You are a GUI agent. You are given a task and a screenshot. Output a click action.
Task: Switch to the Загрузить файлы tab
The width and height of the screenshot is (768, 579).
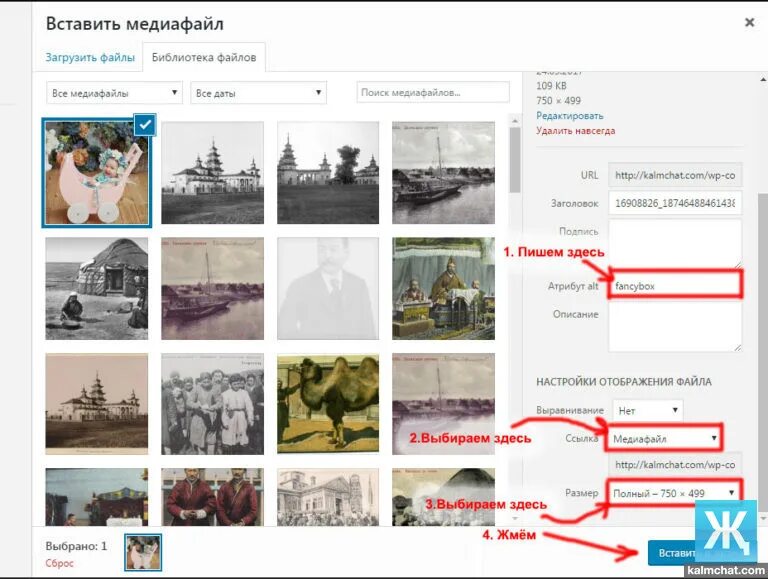pyautogui.click(x=90, y=57)
